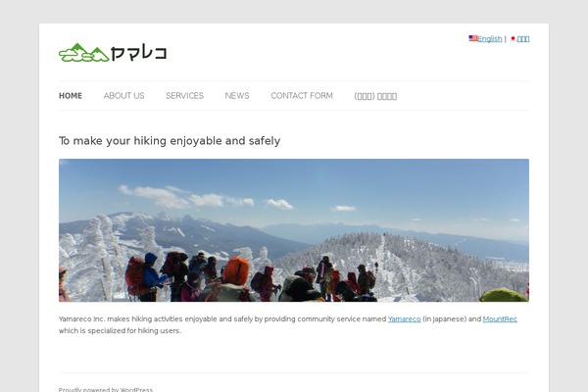Click the Japan flag icon
The width and height of the screenshot is (588, 392).
click(x=514, y=38)
